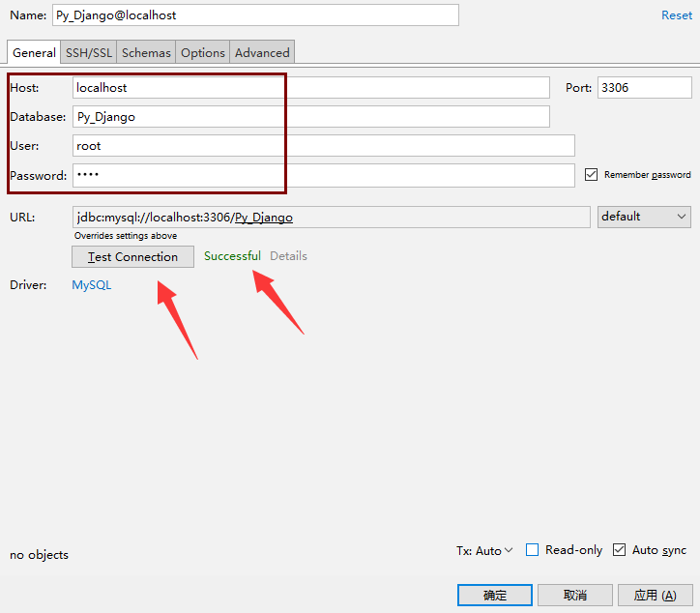This screenshot has width=700, height=613.
Task: Switch to the Options tab
Action: 203,52
